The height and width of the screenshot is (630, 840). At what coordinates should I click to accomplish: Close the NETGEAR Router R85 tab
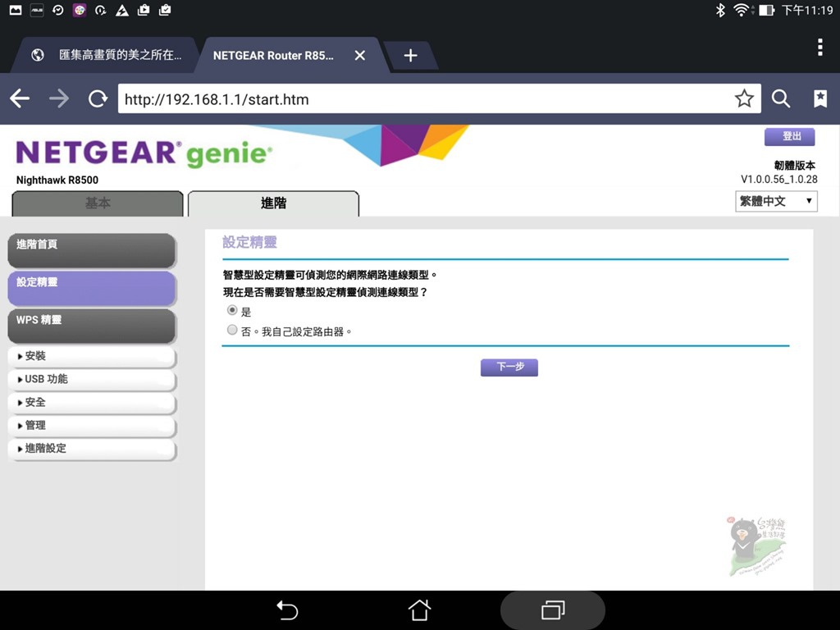(360, 55)
